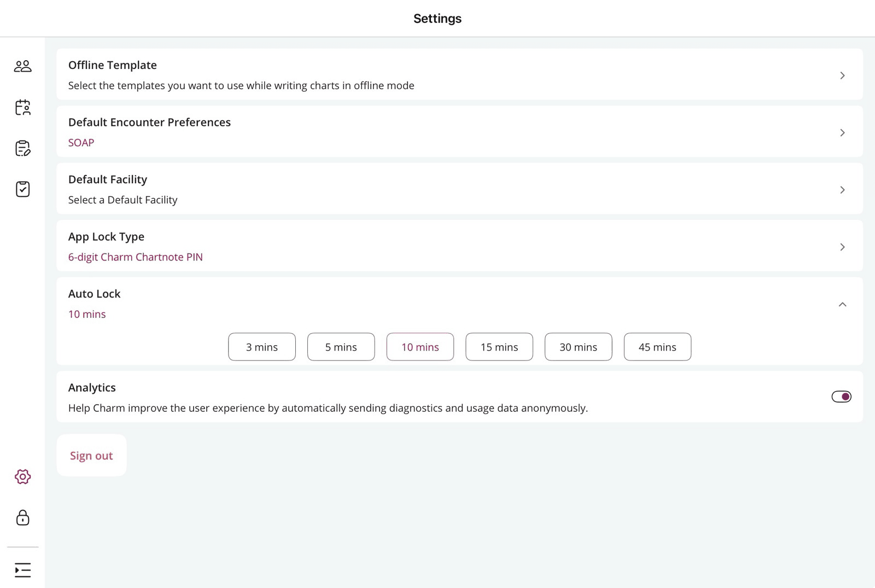This screenshot has width=875, height=588.
Task: Disable the Analytics diagnostics toggle
Action: (841, 397)
